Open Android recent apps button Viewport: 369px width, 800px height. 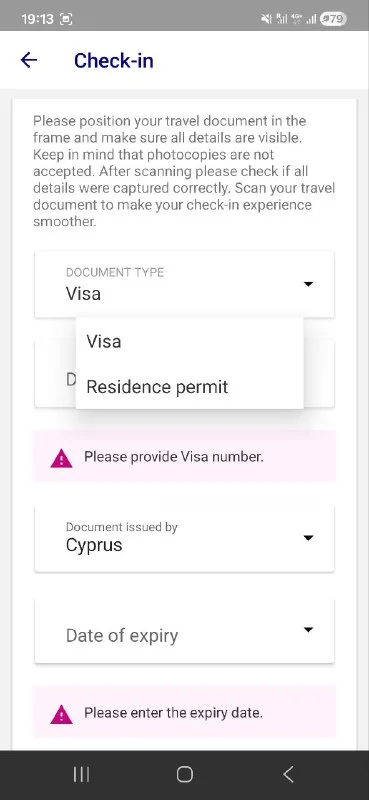[x=81, y=774]
